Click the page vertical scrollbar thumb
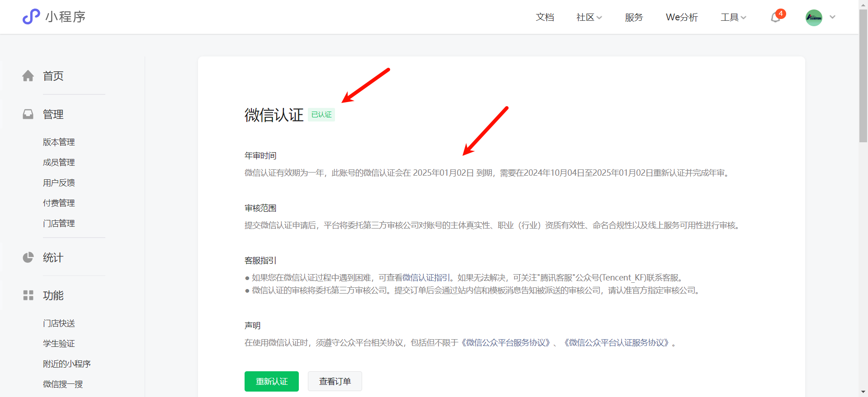 863,76
